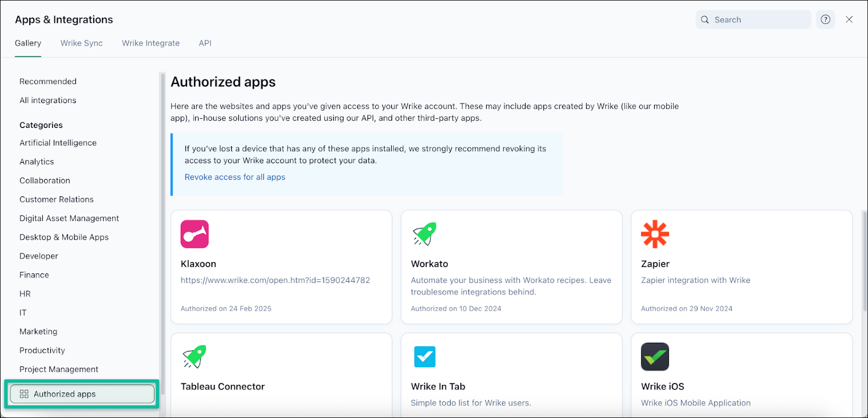
Task: Select the Project Management category
Action: coord(59,369)
